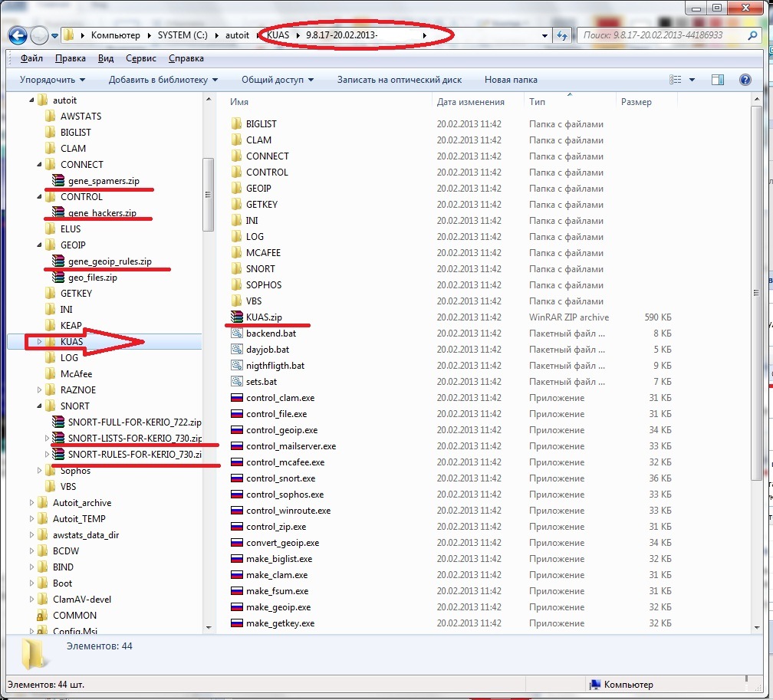Select control_clam.exe application file
This screenshot has height=700, width=773.
280,398
